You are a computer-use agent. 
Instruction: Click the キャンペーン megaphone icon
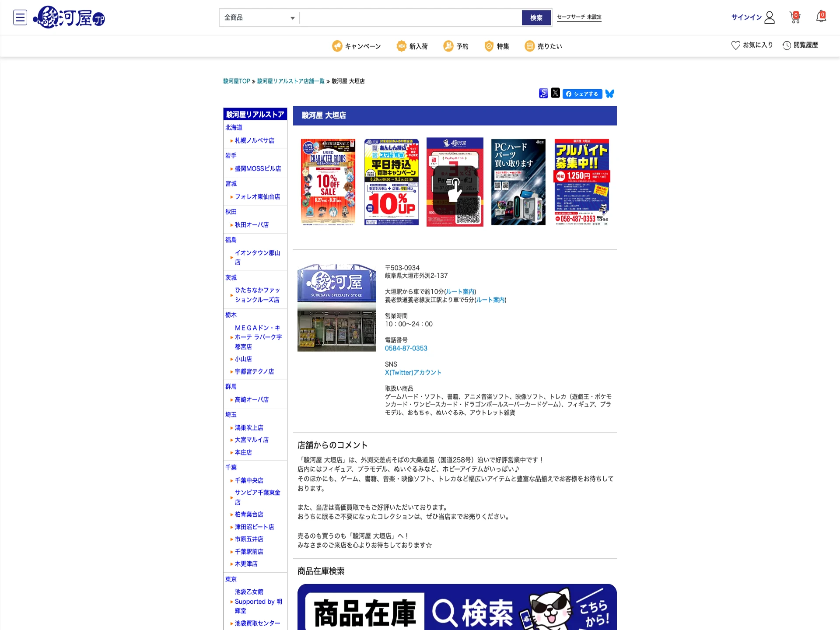tap(337, 46)
